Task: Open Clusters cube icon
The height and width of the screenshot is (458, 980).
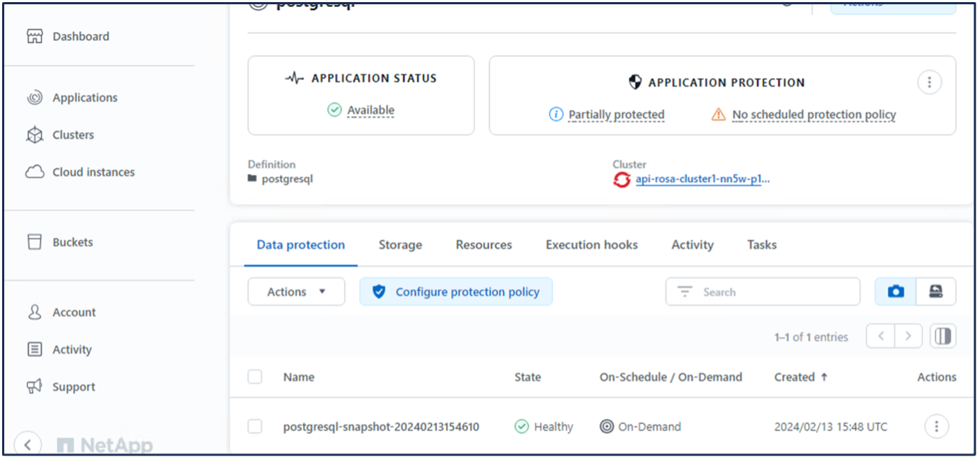Action: point(35,134)
